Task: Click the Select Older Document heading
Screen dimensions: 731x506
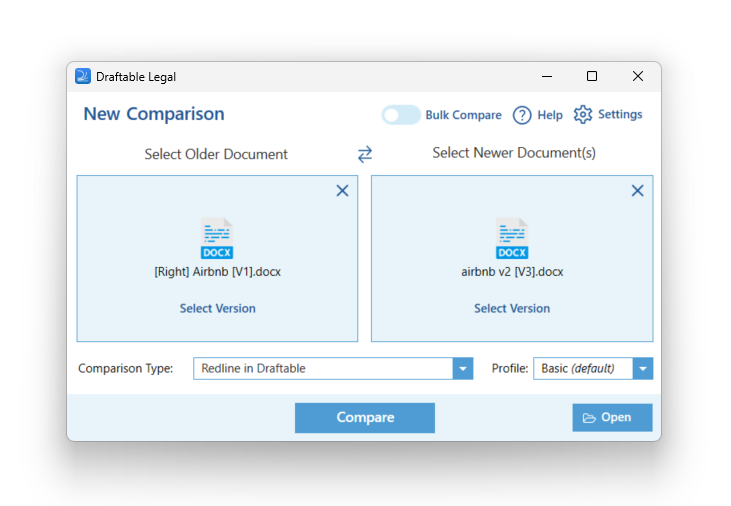Action: click(216, 154)
